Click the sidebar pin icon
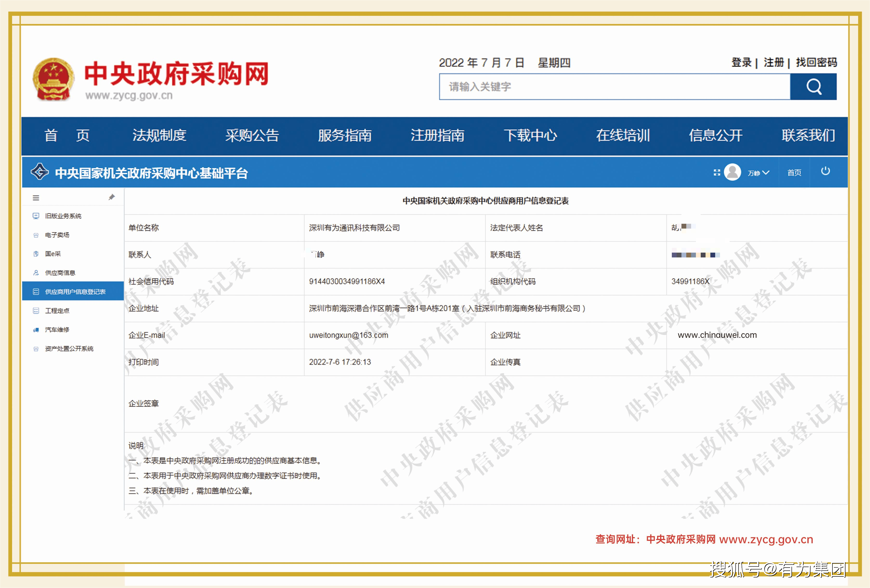The image size is (870, 588). coord(111,197)
